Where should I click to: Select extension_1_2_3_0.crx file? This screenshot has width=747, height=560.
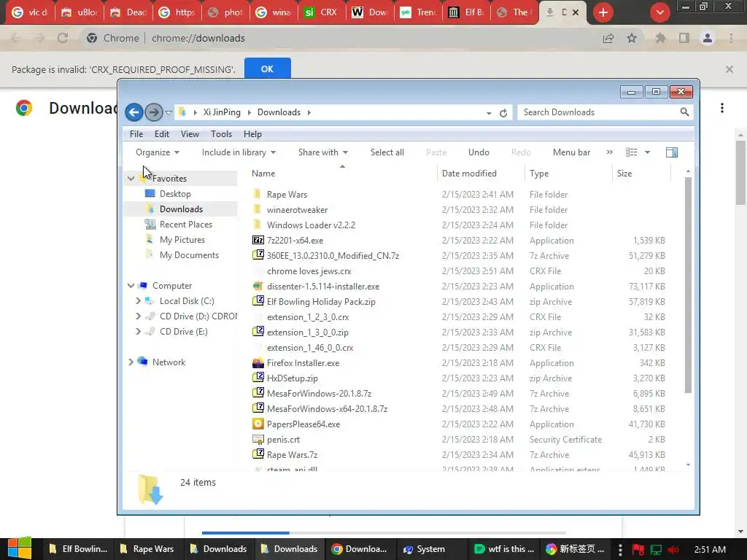pos(308,316)
